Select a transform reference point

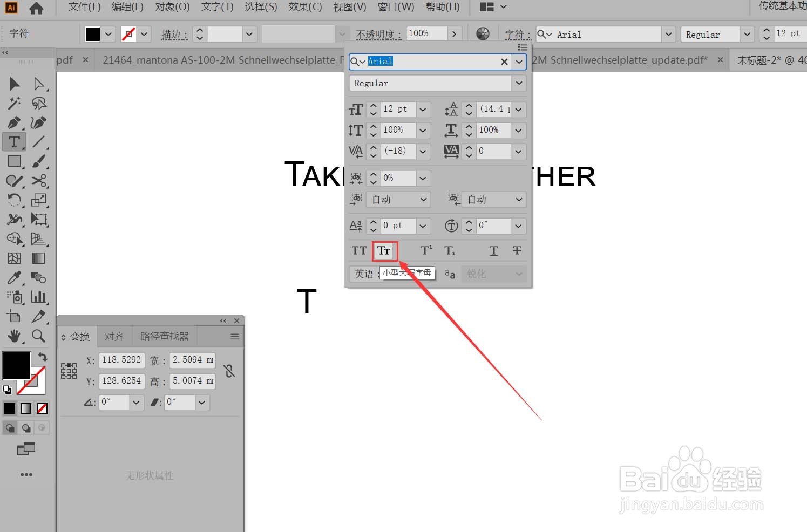tap(69, 371)
